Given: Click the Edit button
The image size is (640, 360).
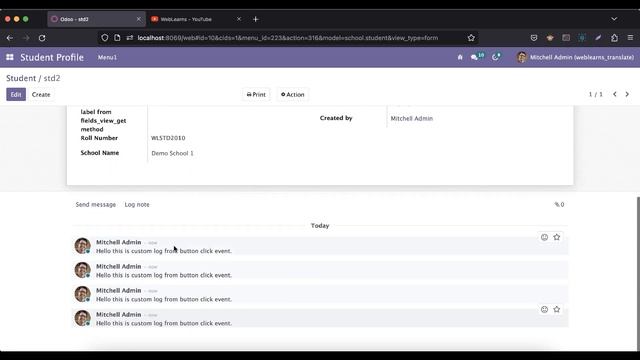Looking at the screenshot, I should pos(16,94).
